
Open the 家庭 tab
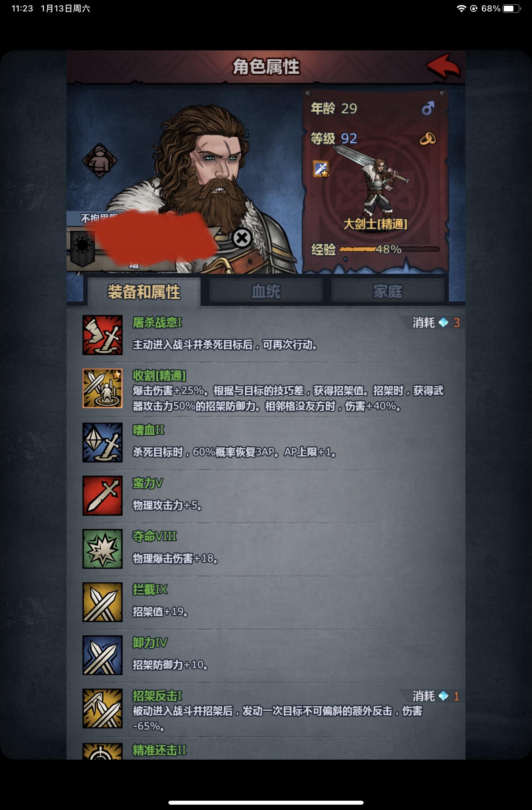coord(388,291)
